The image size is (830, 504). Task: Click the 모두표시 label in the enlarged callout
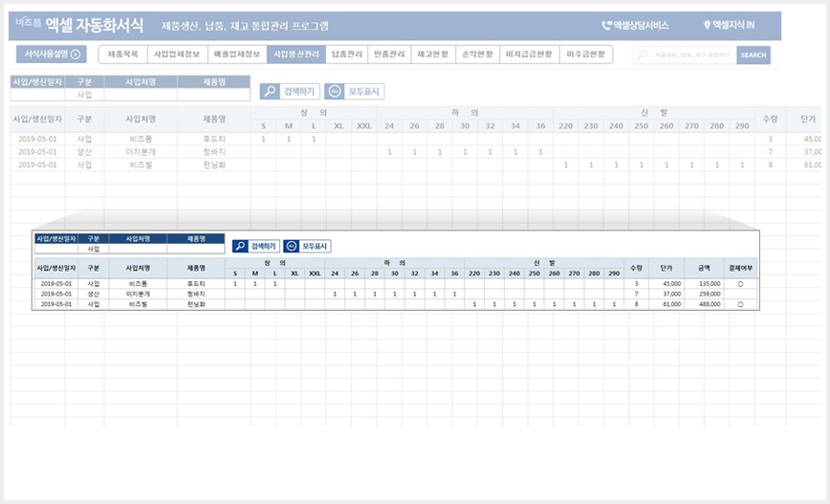tap(315, 246)
